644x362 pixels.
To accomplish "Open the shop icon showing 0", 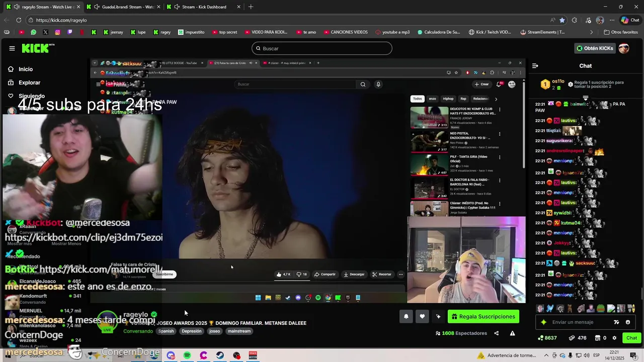I will click(x=601, y=338).
